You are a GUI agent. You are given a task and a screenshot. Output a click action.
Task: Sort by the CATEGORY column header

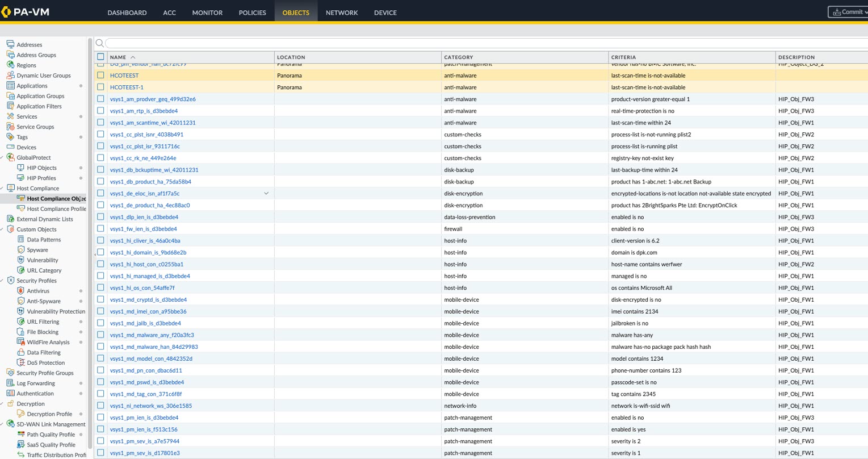(459, 57)
